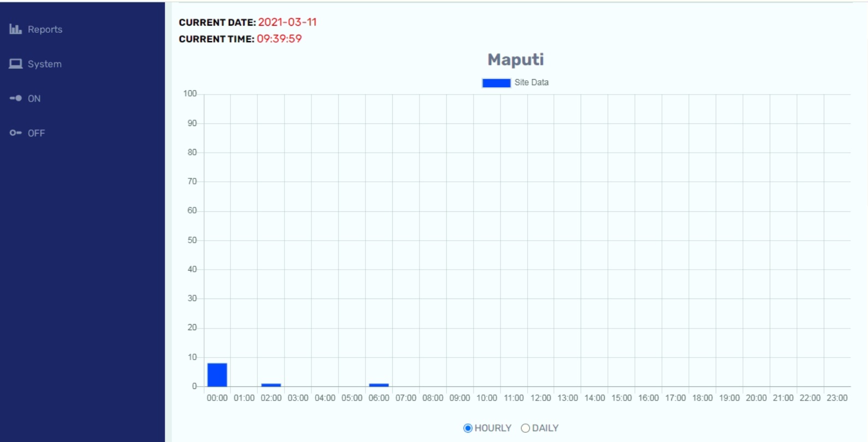This screenshot has height=442, width=868.
Task: Click the ON toggle icon in sidebar
Action: [15, 98]
